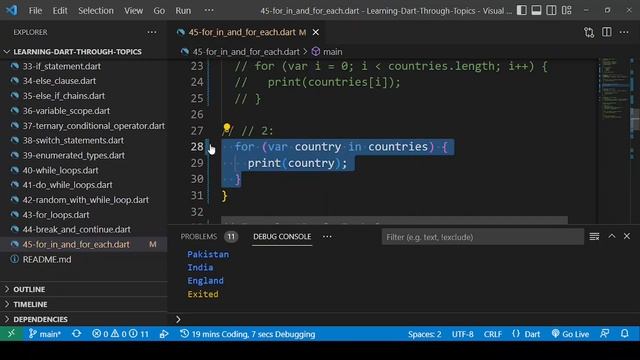Toggle bottom panel layout icon

(536, 11)
